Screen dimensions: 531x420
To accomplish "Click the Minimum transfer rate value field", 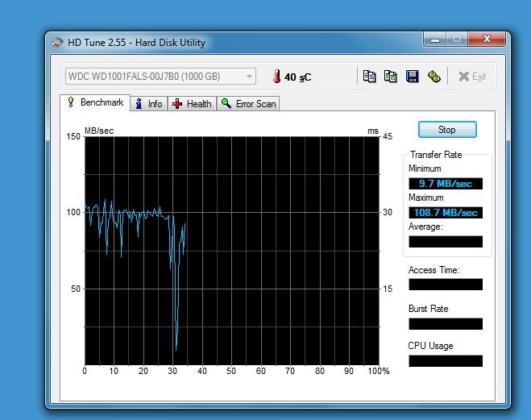I will pos(446,184).
